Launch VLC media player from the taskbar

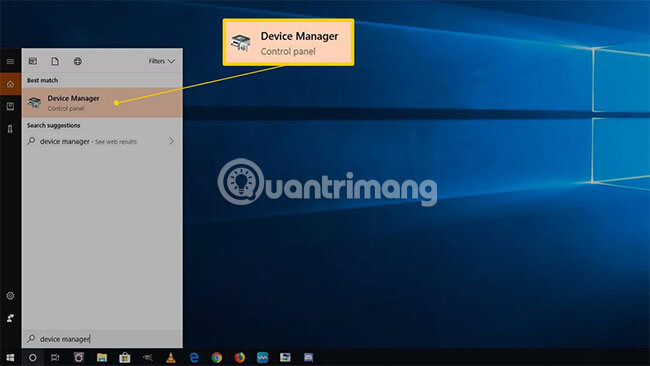coord(171,357)
